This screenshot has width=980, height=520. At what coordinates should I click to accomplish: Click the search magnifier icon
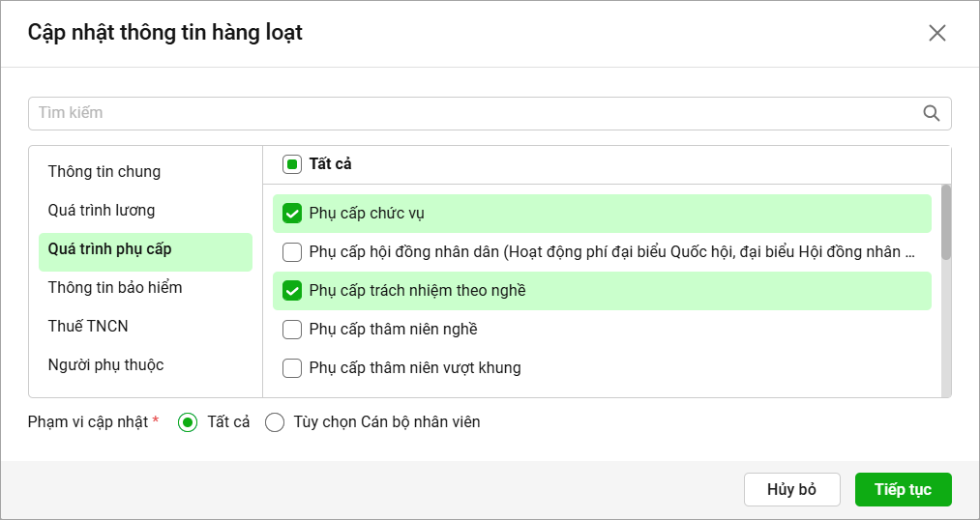932,113
